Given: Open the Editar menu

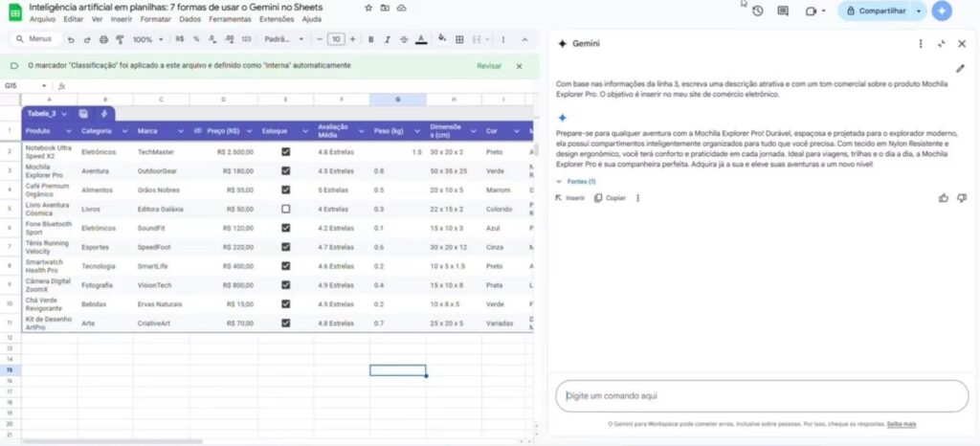Looking at the screenshot, I should pos(73,19).
